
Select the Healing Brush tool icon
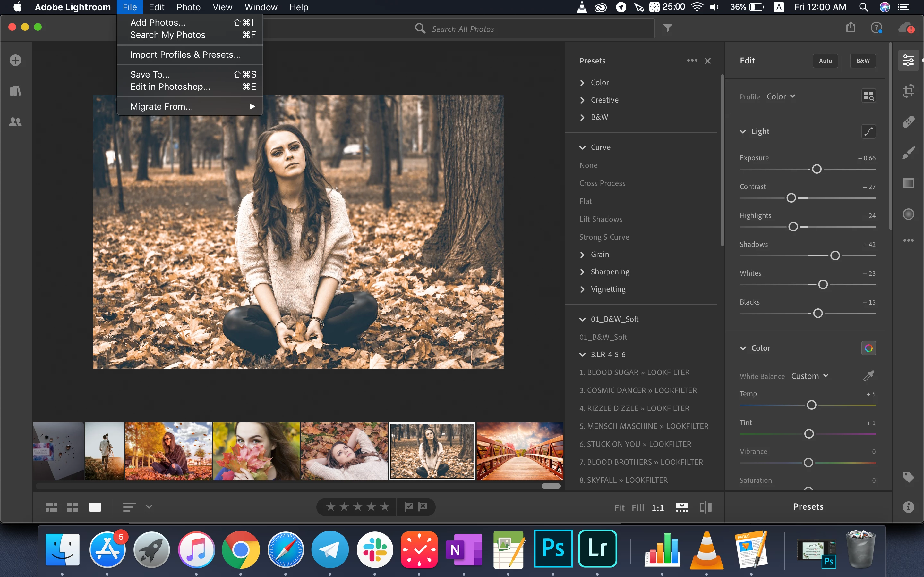click(908, 122)
